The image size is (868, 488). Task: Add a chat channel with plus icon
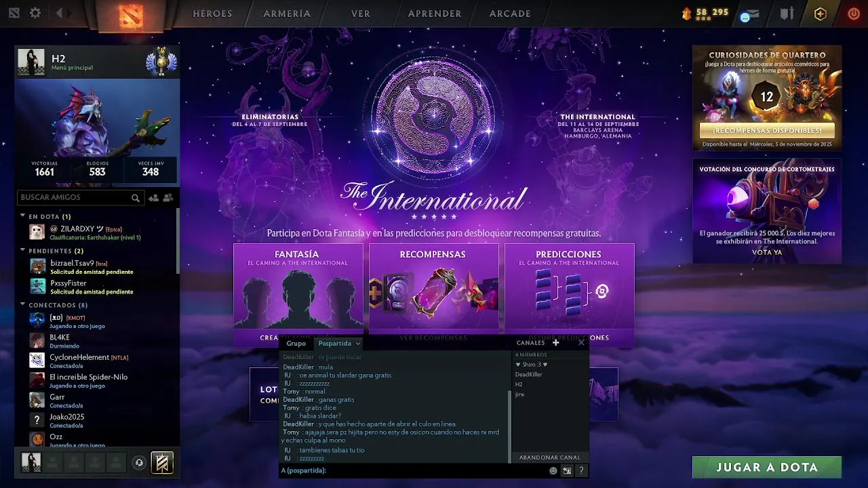click(x=556, y=343)
